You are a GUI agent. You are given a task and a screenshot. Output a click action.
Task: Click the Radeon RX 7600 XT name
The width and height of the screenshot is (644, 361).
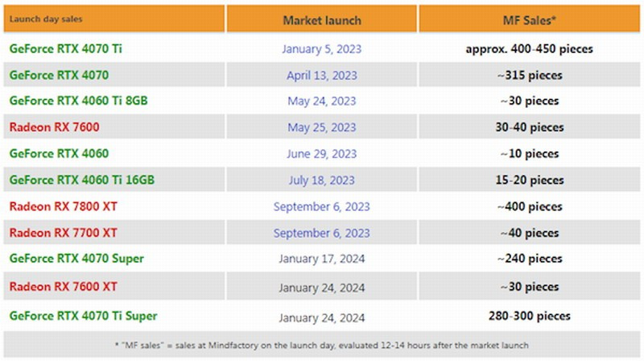tap(64, 286)
